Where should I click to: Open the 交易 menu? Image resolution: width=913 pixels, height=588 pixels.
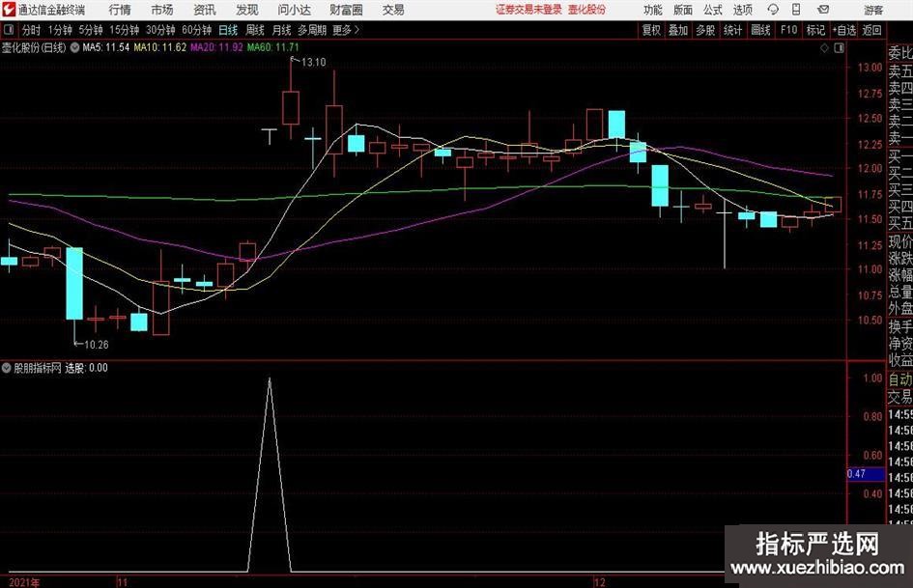click(x=393, y=10)
